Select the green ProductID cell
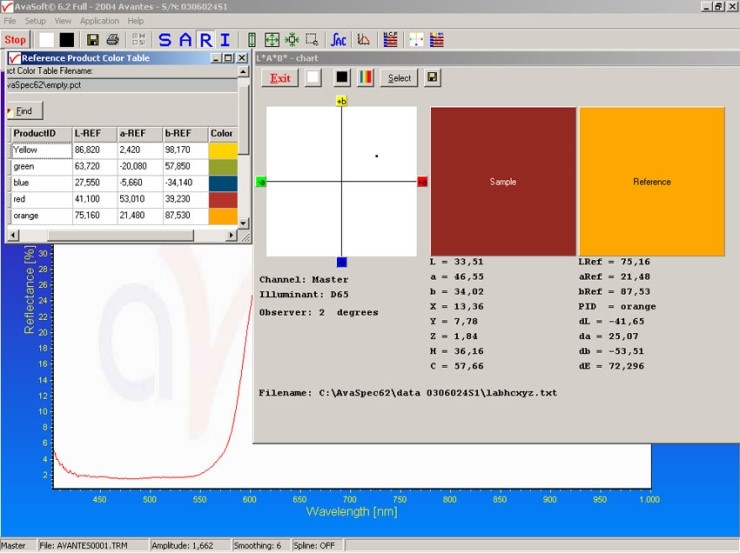740x553 pixels. coord(41,167)
